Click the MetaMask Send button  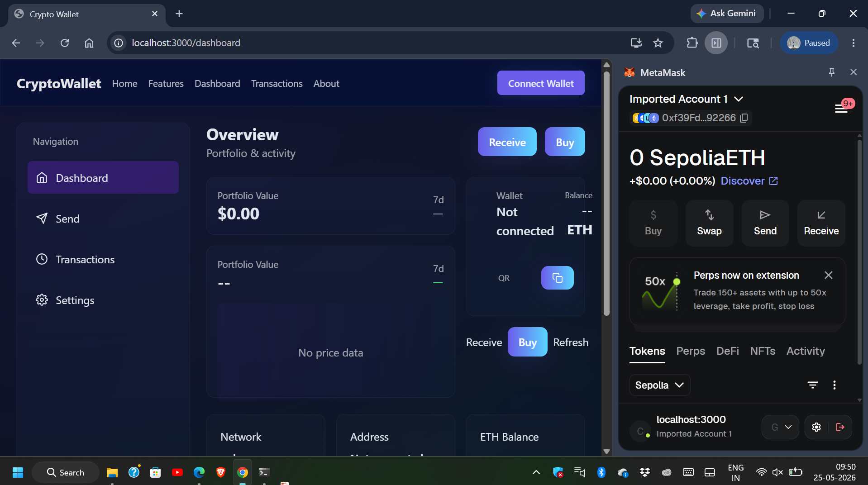(765, 223)
